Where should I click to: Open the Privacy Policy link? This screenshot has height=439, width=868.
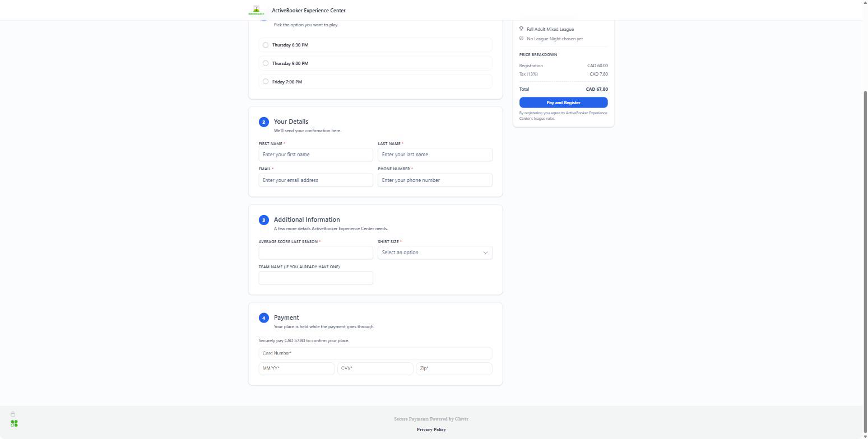(431, 429)
